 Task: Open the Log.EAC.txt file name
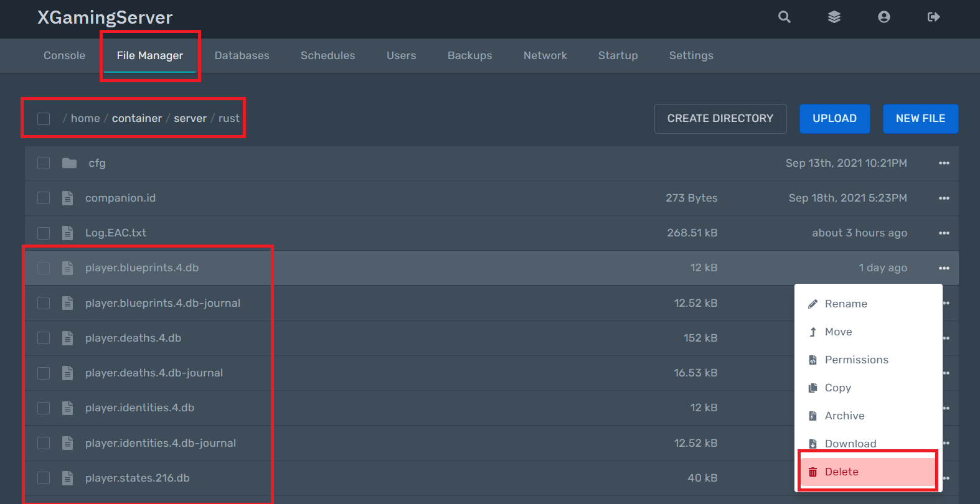116,233
